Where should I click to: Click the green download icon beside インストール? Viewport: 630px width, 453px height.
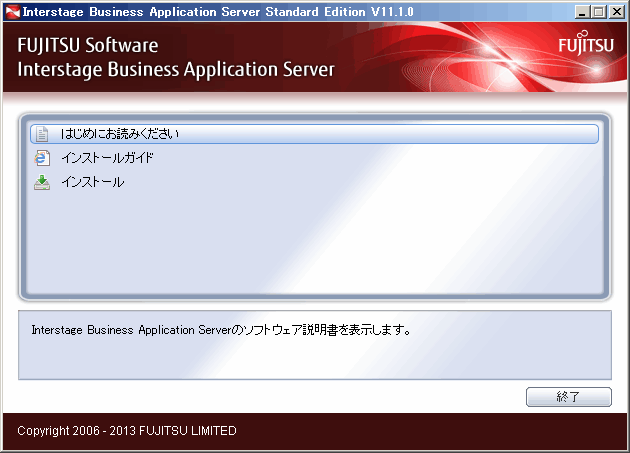[42, 182]
